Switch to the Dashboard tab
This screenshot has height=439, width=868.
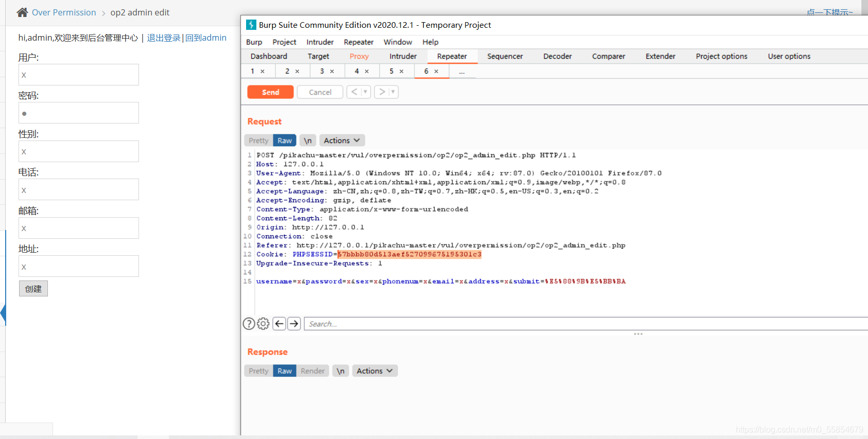point(269,57)
